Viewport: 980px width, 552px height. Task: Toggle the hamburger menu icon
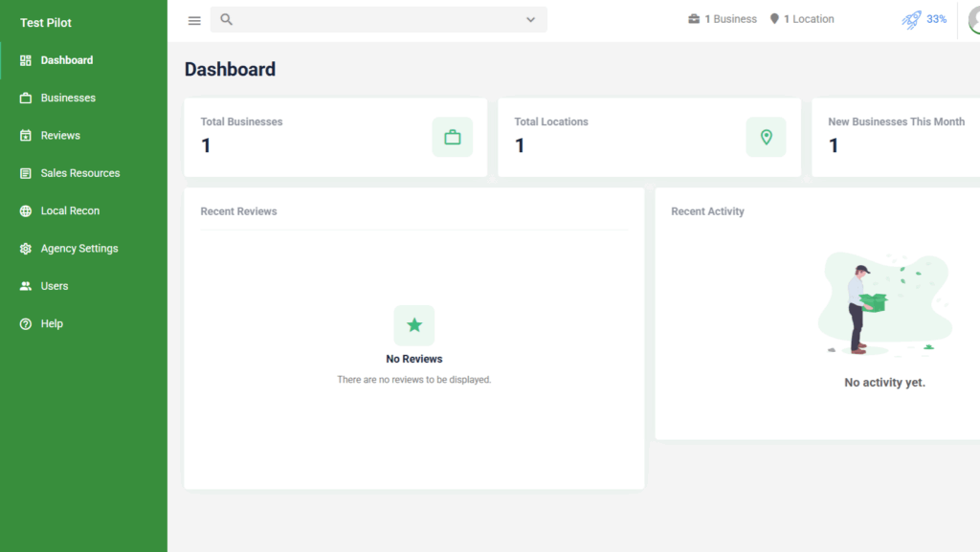coord(194,21)
